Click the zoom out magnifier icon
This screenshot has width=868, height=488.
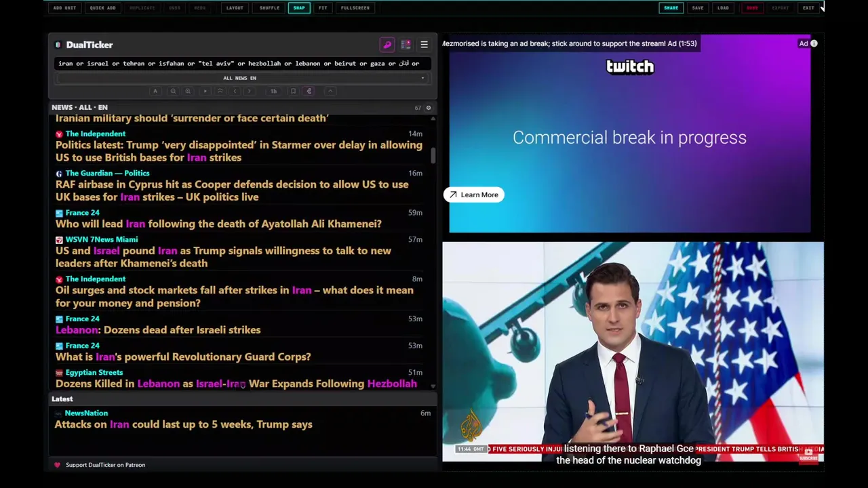click(x=173, y=91)
